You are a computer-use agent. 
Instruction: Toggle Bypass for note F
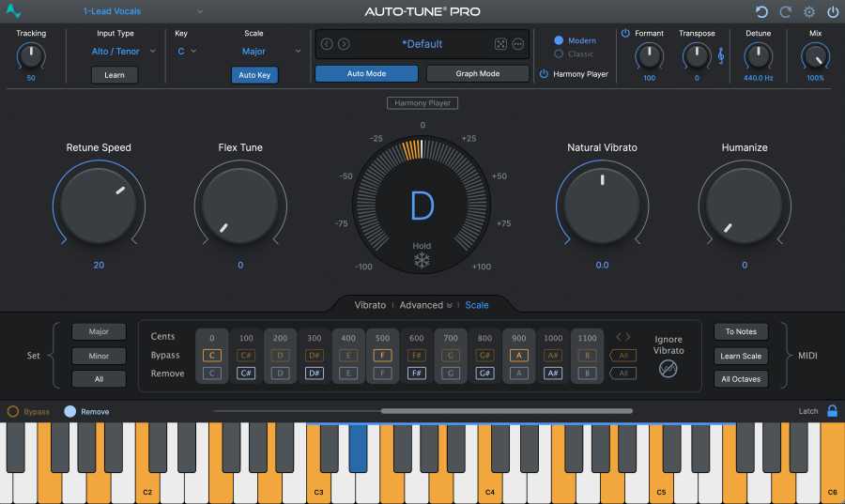point(383,356)
